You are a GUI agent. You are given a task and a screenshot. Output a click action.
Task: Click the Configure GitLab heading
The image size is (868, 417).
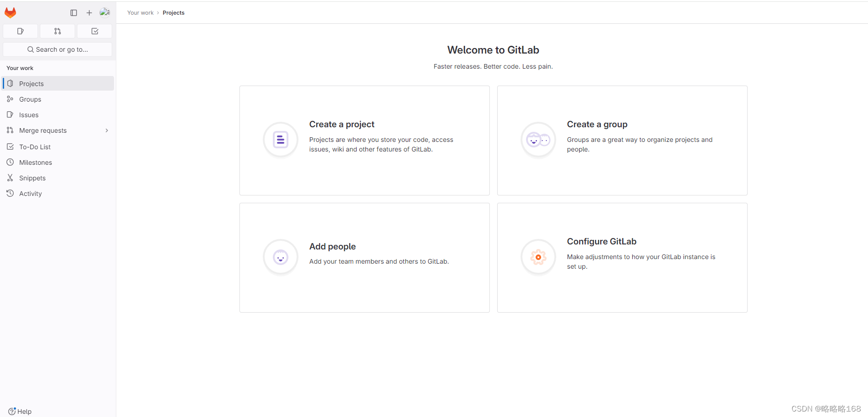602,241
